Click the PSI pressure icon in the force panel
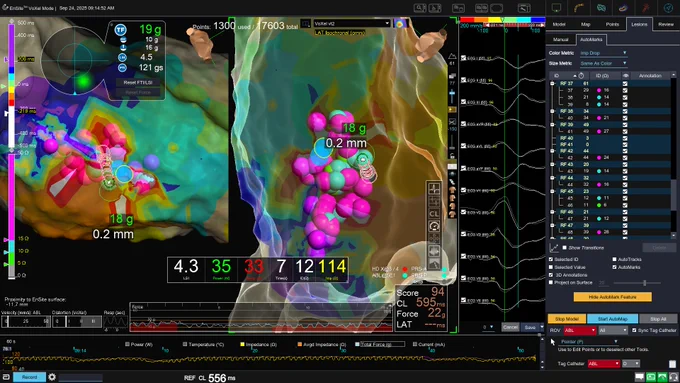 point(122,68)
